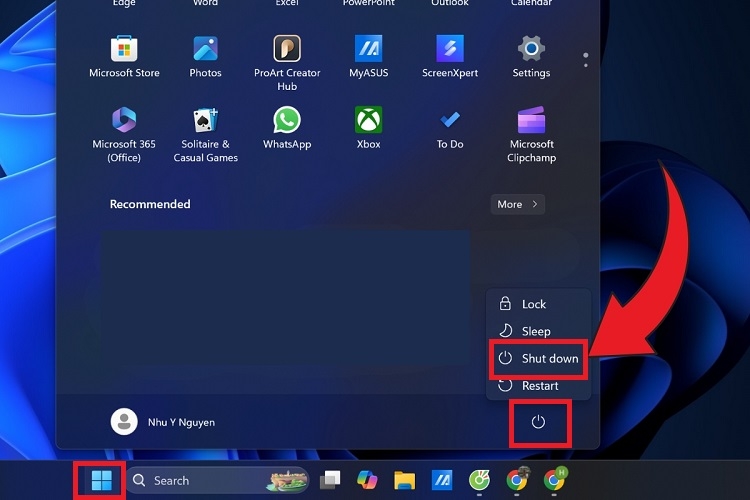Choose Restart from power menu
The image size is (750, 500).
coord(538,386)
